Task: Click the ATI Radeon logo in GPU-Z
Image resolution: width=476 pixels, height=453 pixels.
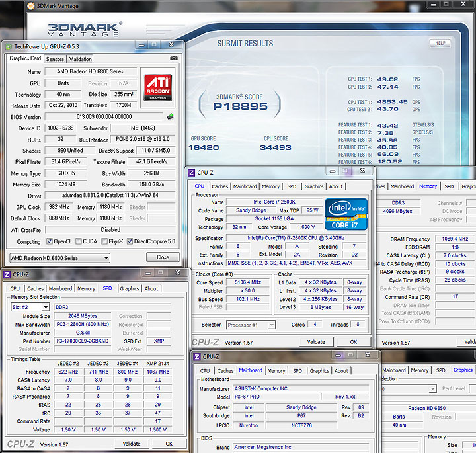Action: [158, 88]
